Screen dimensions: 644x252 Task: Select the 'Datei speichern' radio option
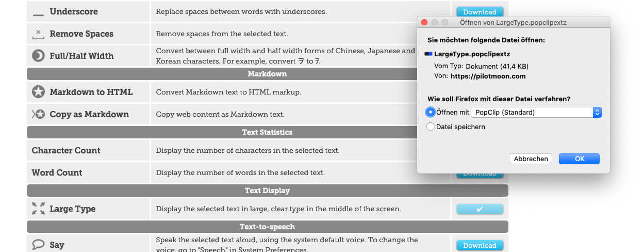click(x=431, y=127)
